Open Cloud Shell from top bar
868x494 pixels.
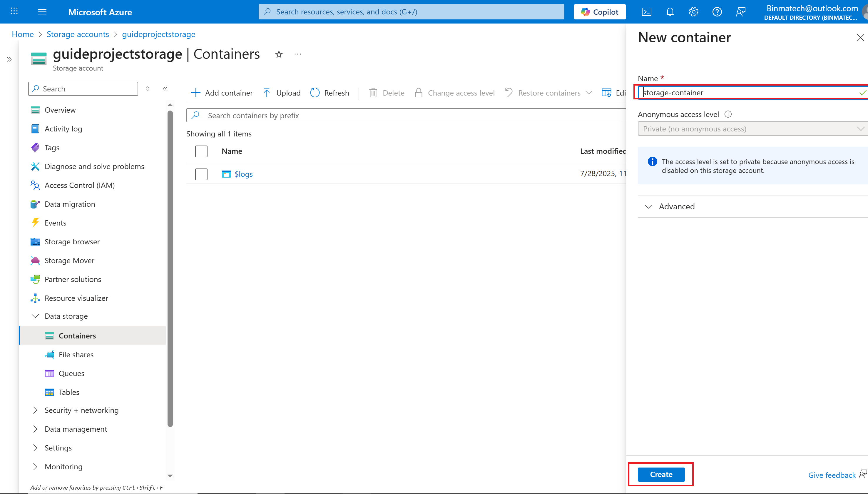[x=647, y=12]
